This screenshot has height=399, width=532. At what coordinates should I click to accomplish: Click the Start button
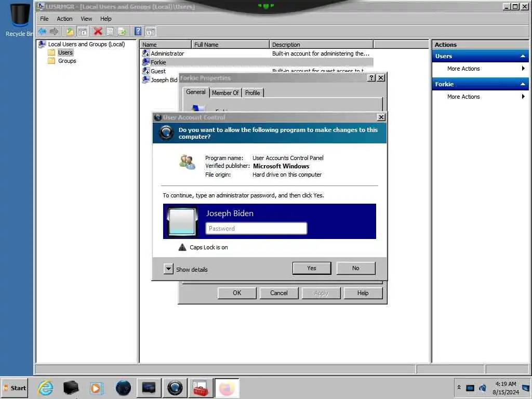click(15, 388)
